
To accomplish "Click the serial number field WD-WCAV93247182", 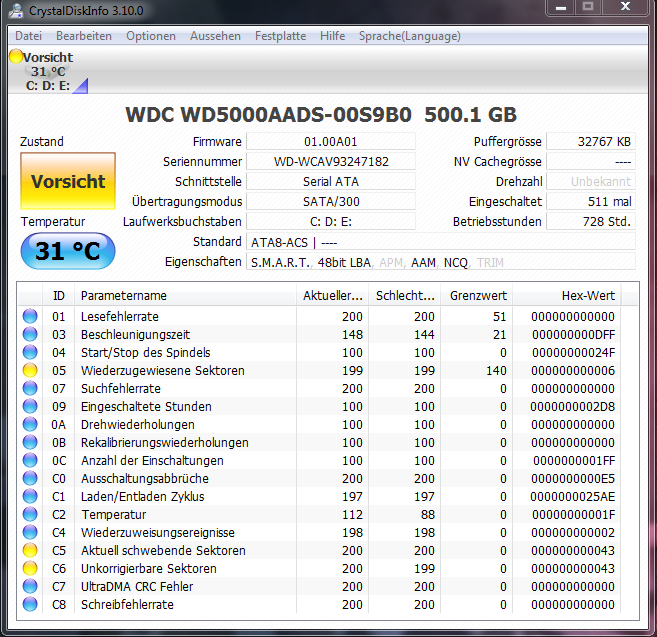I will click(331, 161).
